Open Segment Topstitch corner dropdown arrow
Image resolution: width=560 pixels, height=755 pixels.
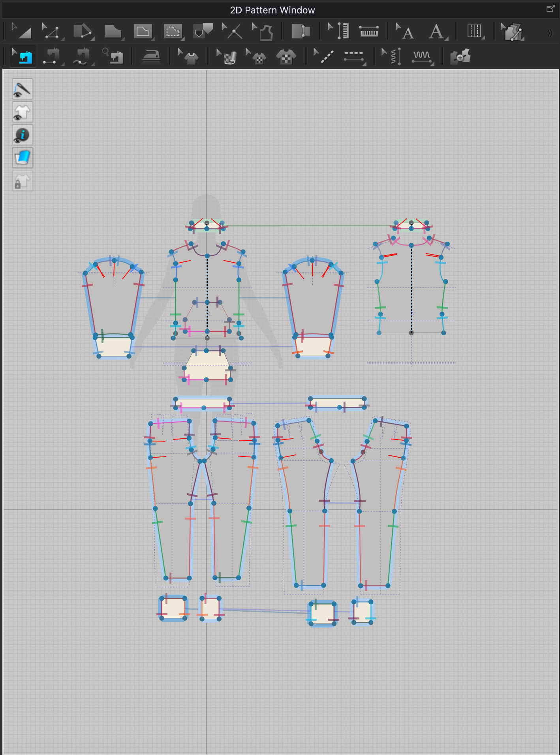pyautogui.click(x=364, y=64)
